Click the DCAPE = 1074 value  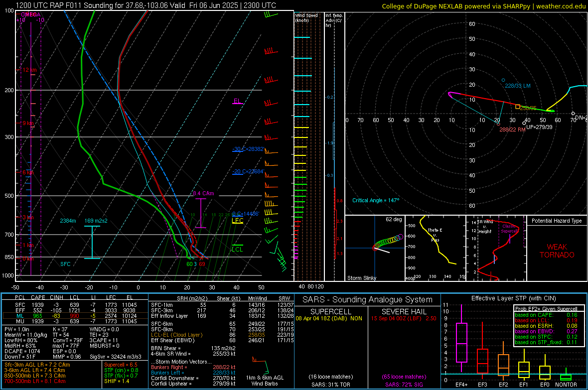(x=22, y=351)
